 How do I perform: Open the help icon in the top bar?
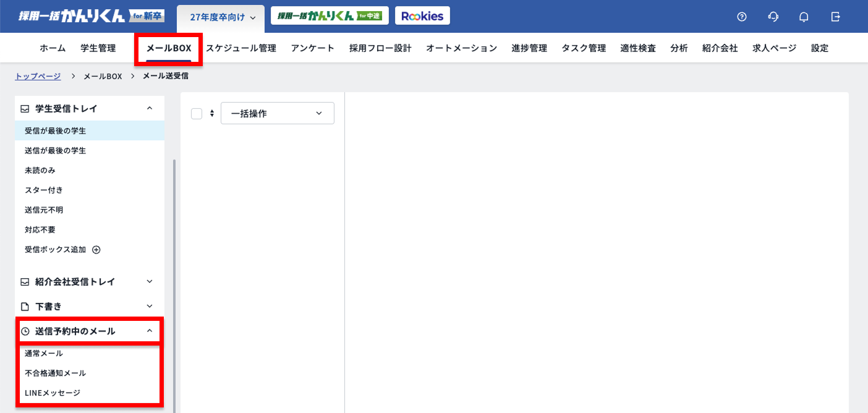point(741,17)
